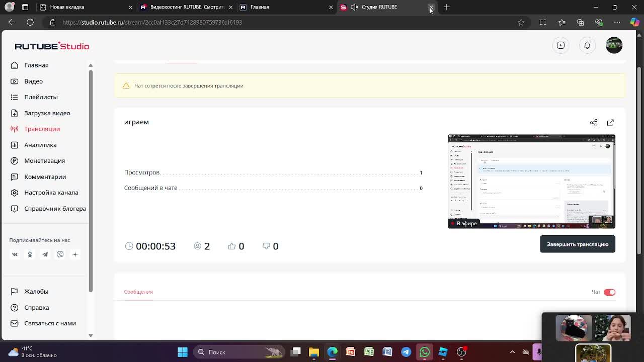Open the user profile avatar
The width and height of the screenshot is (644, 362).
614,45
